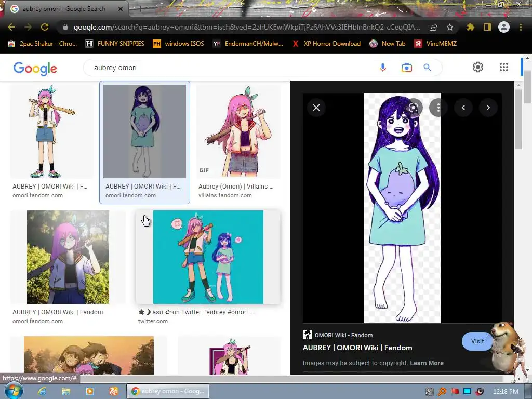Open the teal Twitter fan art thumbnail
The height and width of the screenshot is (399, 532).
click(x=208, y=257)
